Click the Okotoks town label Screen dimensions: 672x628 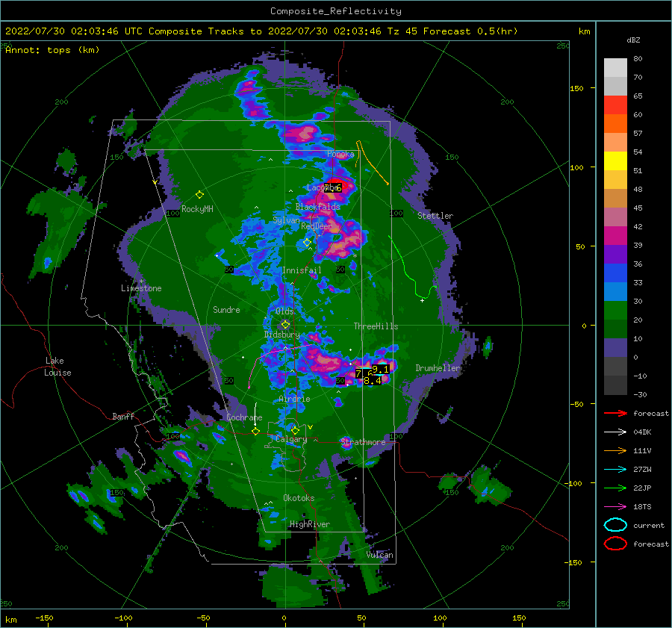coord(299,498)
